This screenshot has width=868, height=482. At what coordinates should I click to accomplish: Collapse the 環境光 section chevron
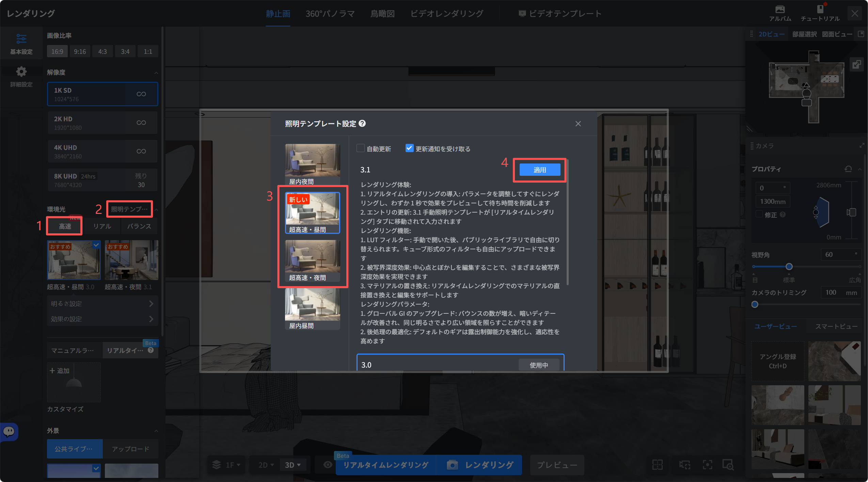pyautogui.click(x=156, y=209)
